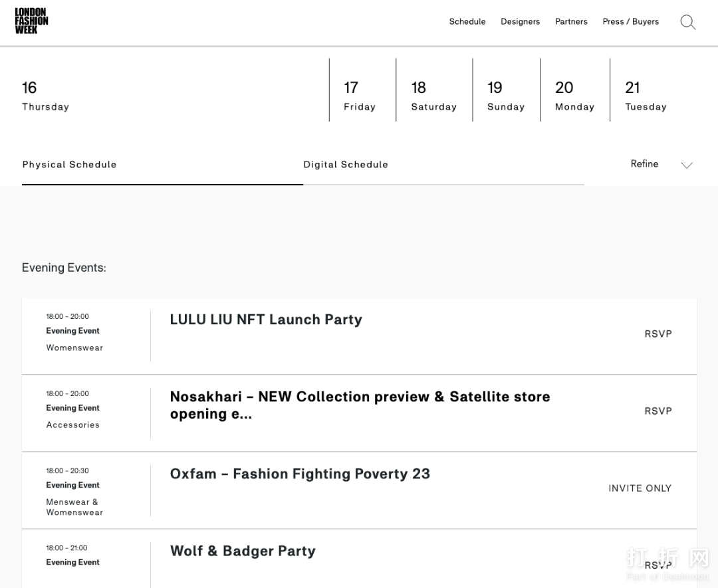RSVP to LULU LIU NFT Launch Party

(658, 334)
